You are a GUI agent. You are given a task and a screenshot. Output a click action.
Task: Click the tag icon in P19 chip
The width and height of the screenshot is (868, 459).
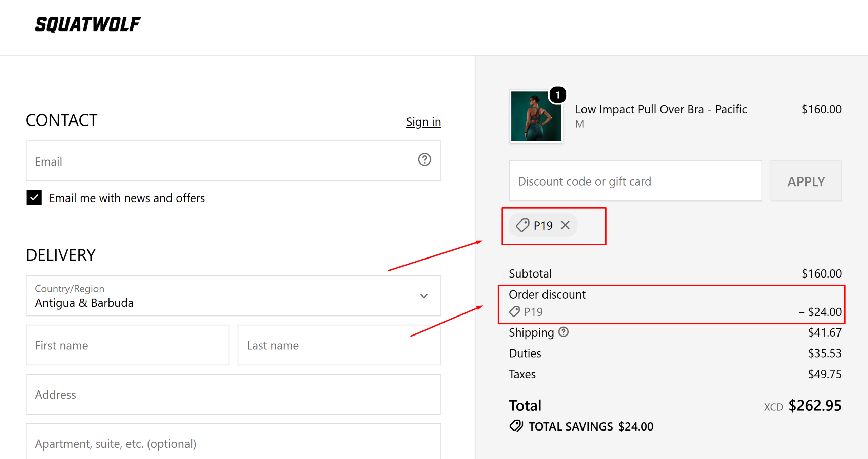(522, 225)
